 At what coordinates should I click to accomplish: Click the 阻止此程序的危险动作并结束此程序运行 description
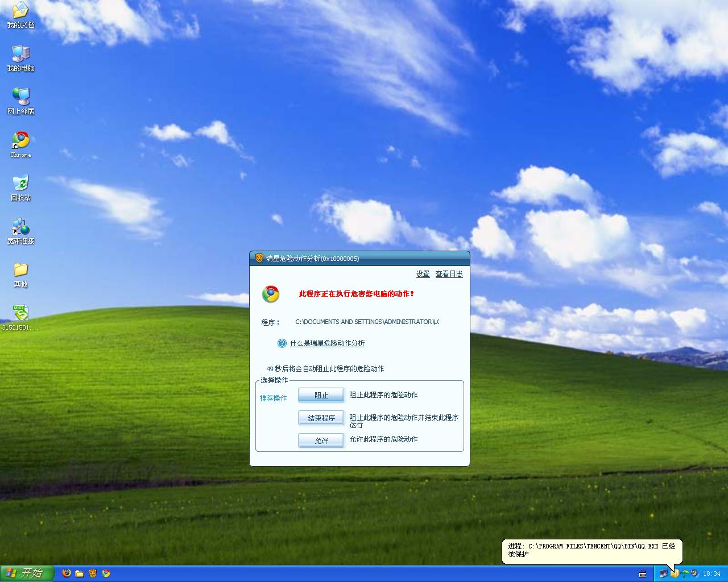[404, 421]
